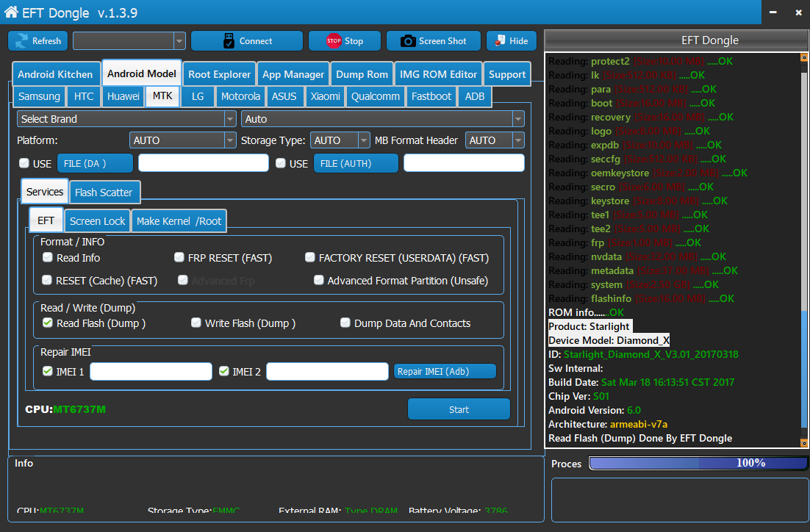Select the Samsung brand tab
The width and height of the screenshot is (810, 532).
(x=39, y=96)
